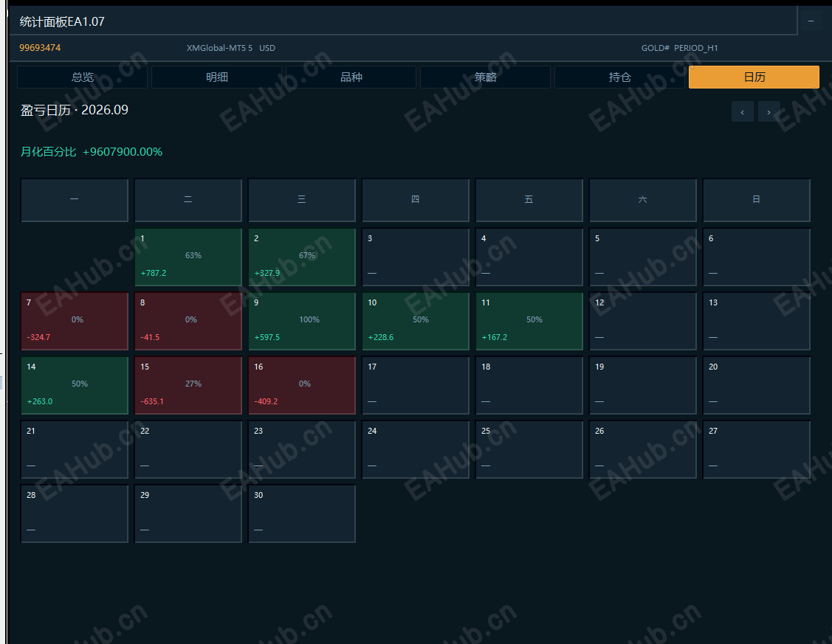Image resolution: width=832 pixels, height=644 pixels.
Task: Select empty day 19 cell
Action: (x=642, y=385)
